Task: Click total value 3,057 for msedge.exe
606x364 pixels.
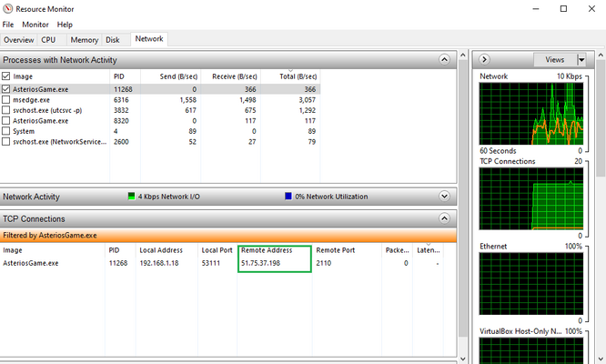Action: (307, 100)
